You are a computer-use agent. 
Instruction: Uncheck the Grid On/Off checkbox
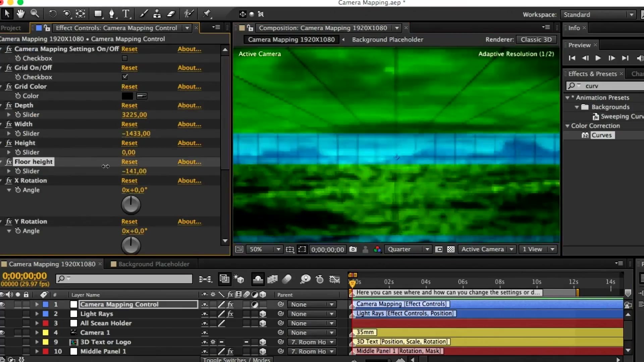[125, 77]
